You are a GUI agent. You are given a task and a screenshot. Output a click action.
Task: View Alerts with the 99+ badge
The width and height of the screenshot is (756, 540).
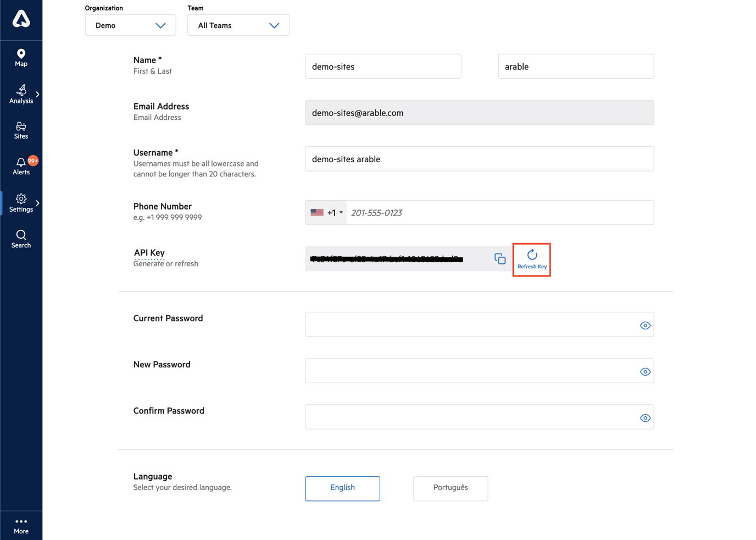pyautogui.click(x=21, y=166)
